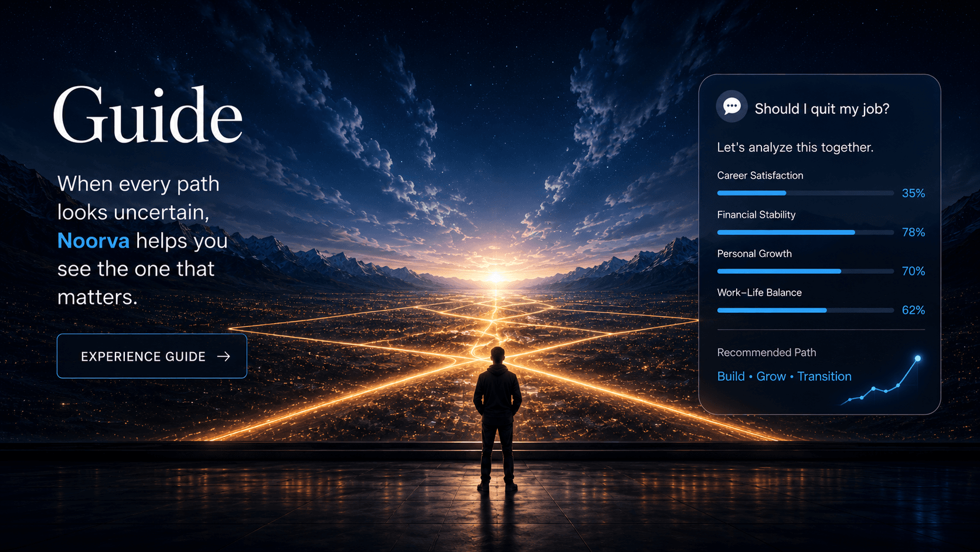Click the Experience Guide button
980x552 pixels.
coord(152,356)
